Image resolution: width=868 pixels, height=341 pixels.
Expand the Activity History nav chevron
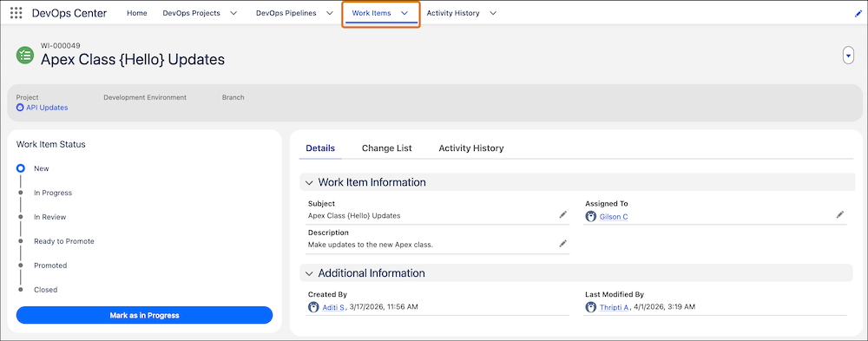click(493, 13)
